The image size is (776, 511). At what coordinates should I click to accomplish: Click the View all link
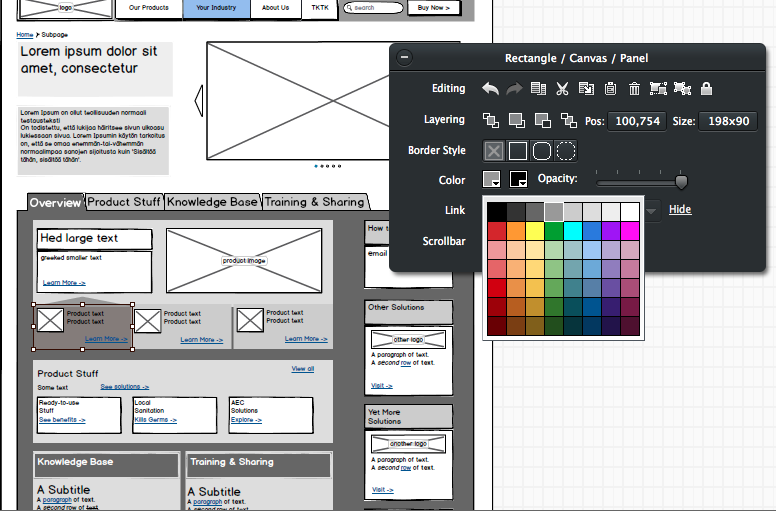(303, 369)
